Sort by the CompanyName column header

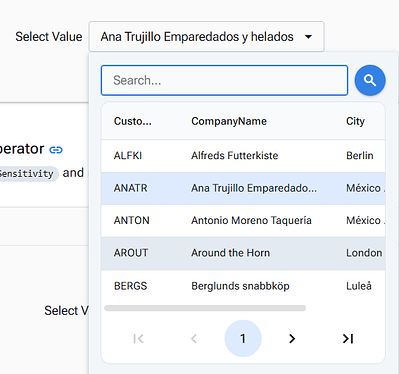coord(229,121)
